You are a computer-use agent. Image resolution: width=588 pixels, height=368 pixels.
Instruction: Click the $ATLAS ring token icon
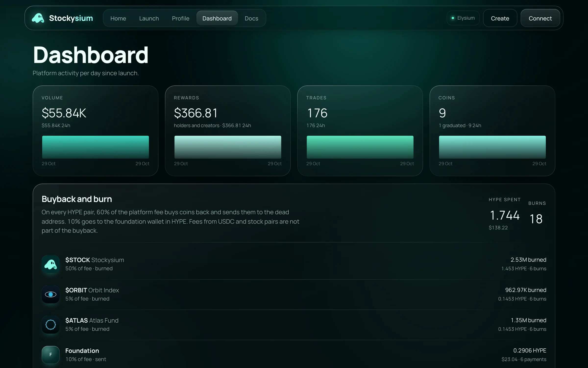[x=51, y=325]
